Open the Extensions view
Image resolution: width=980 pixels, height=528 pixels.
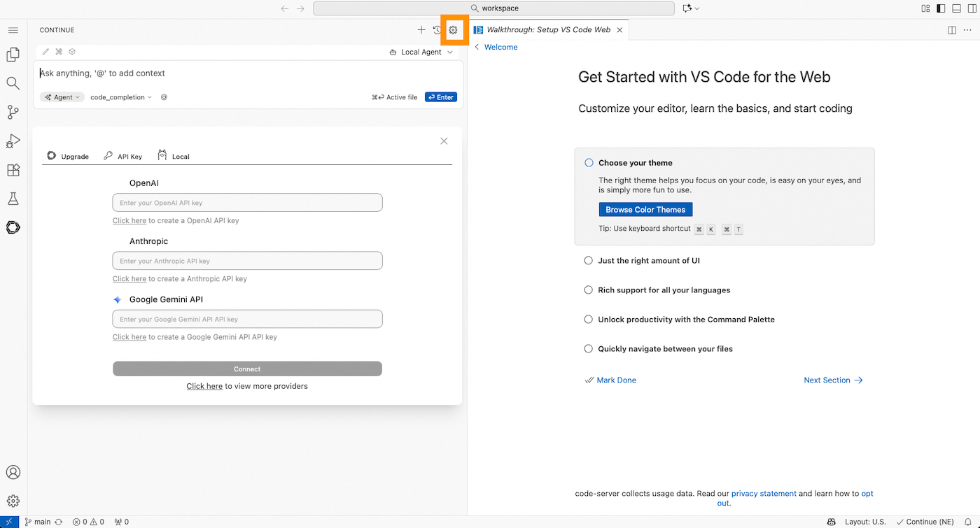pyautogui.click(x=13, y=170)
